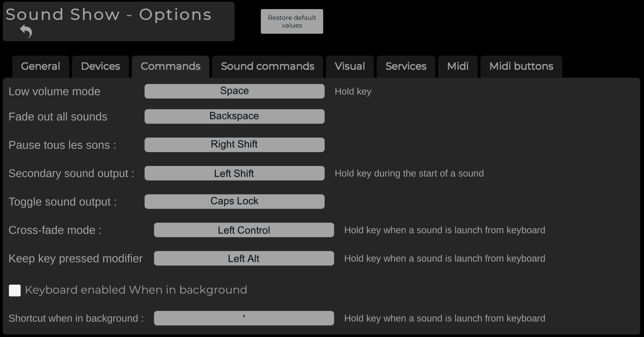Viewport: 644px width, 337px height.
Task: Go to Sound commands tab
Action: pos(267,67)
